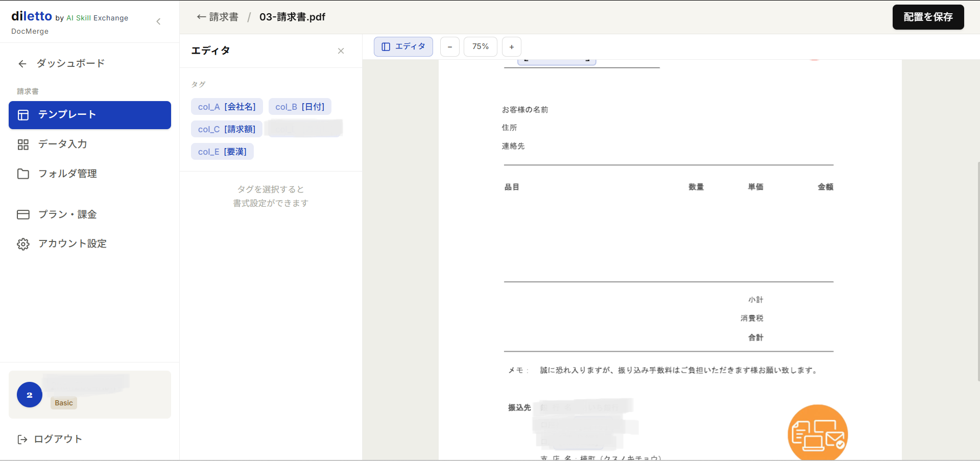Click the folder icon next to フォルダ管理
The height and width of the screenshot is (461, 980).
pos(23,174)
